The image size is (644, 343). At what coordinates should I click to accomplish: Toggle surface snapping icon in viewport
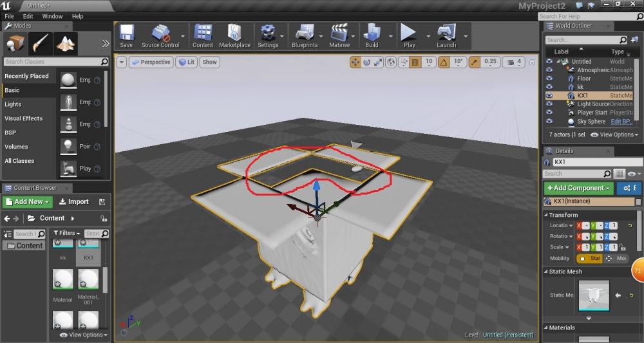[x=404, y=62]
